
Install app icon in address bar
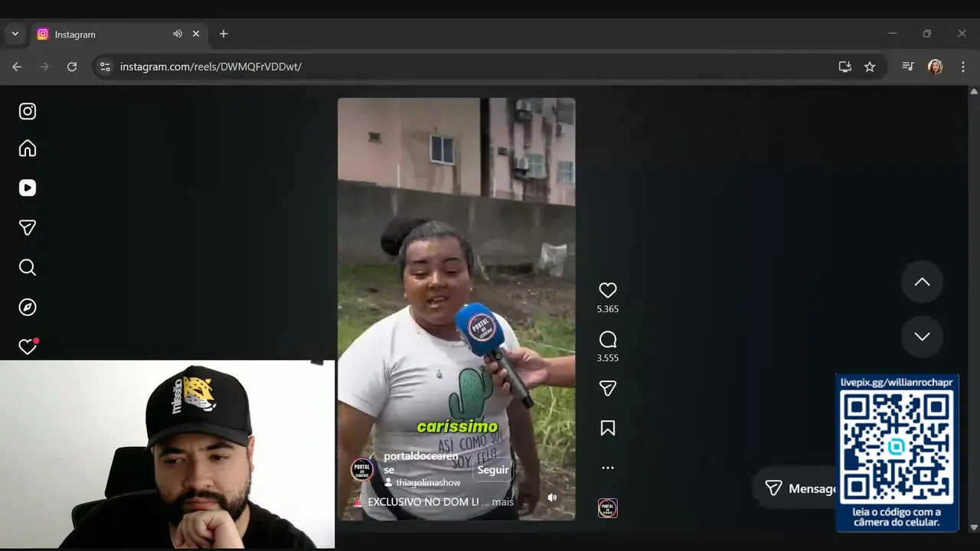click(845, 67)
